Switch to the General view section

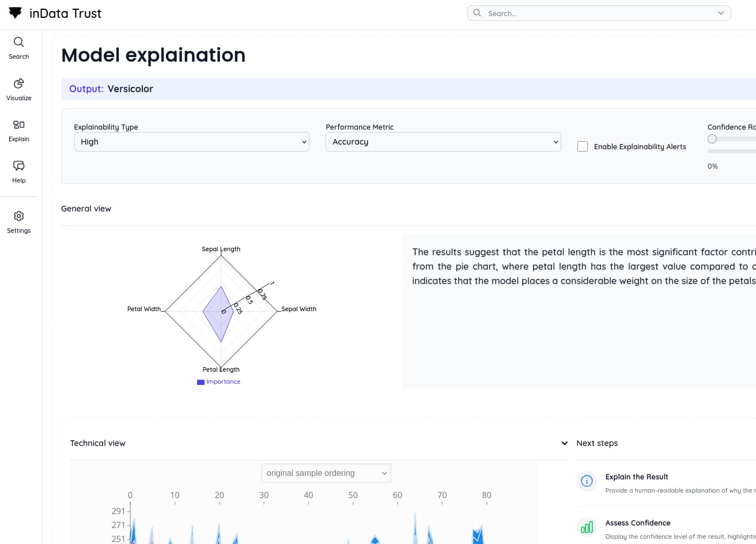86,209
